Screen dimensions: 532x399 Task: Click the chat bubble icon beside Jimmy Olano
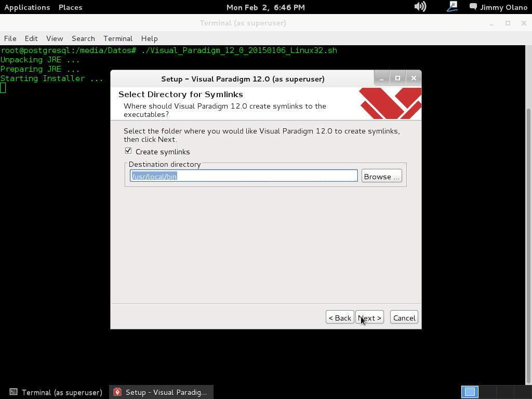coord(473,7)
